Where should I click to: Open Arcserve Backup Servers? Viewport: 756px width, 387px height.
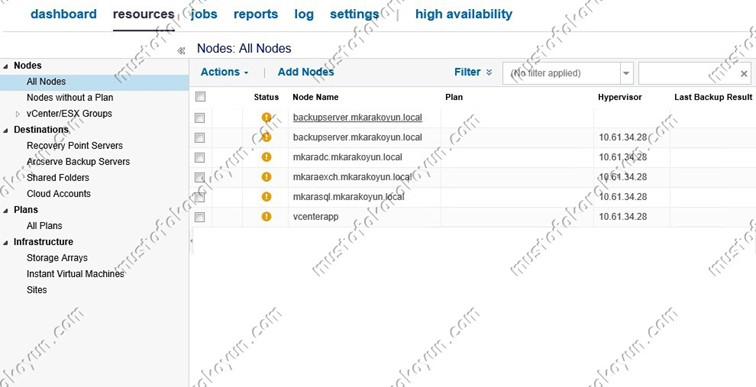point(78,161)
